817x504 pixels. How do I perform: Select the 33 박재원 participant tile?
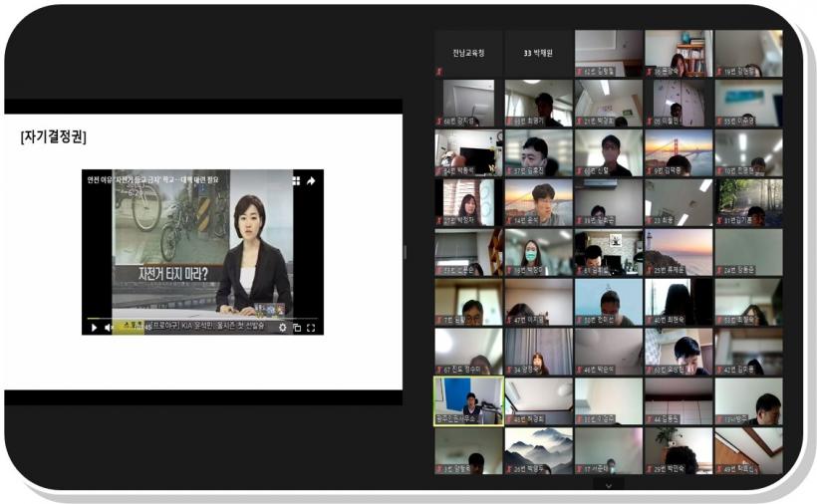coord(538,53)
